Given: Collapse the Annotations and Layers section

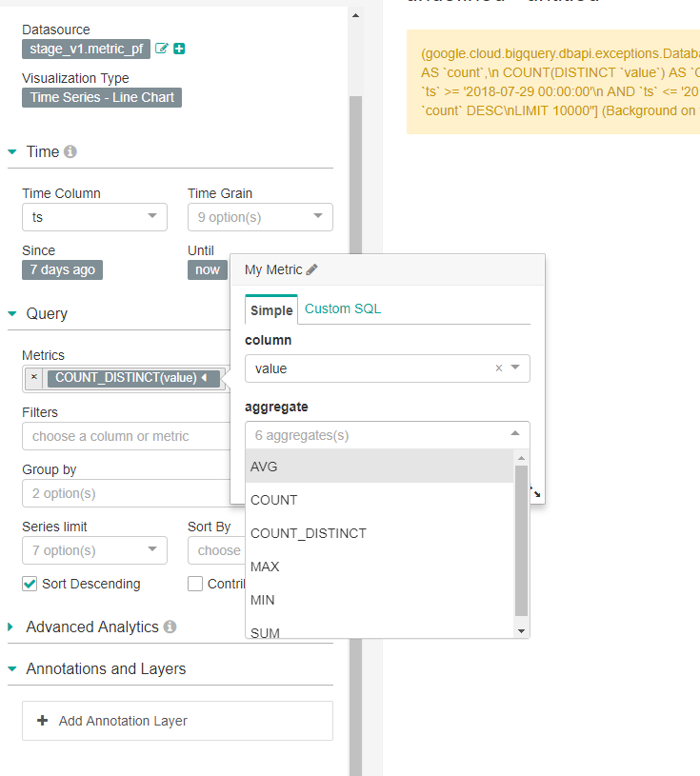Looking at the screenshot, I should coord(12,669).
